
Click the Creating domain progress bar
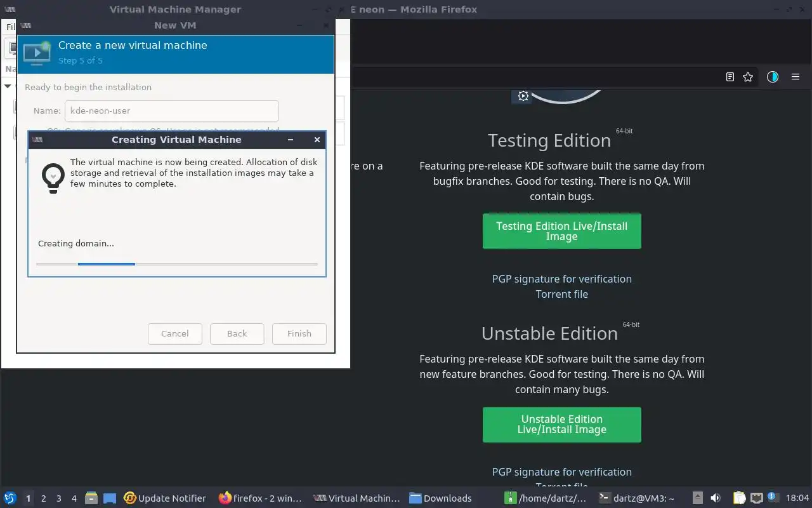(177, 264)
